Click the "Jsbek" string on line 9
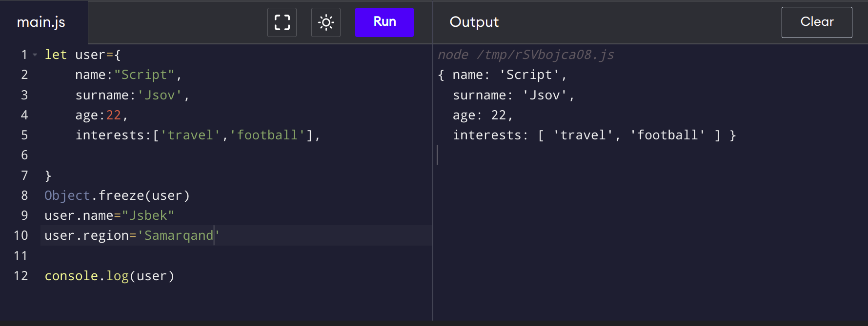868x326 pixels. pos(148,216)
